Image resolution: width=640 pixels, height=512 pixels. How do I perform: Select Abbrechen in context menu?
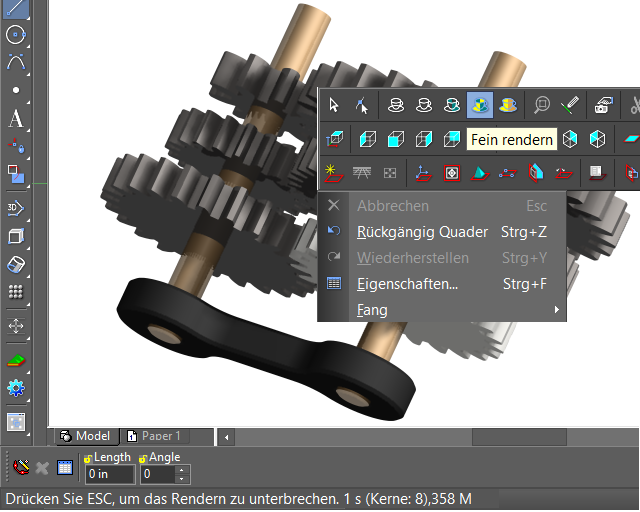[442, 205]
